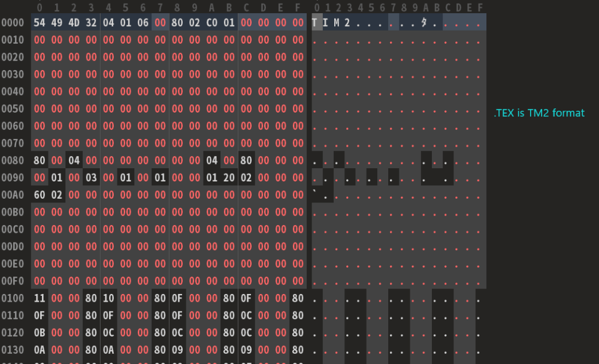The width and height of the screenshot is (599, 364).
Task: Click column header F above ASCII pane
Action: [480, 8]
